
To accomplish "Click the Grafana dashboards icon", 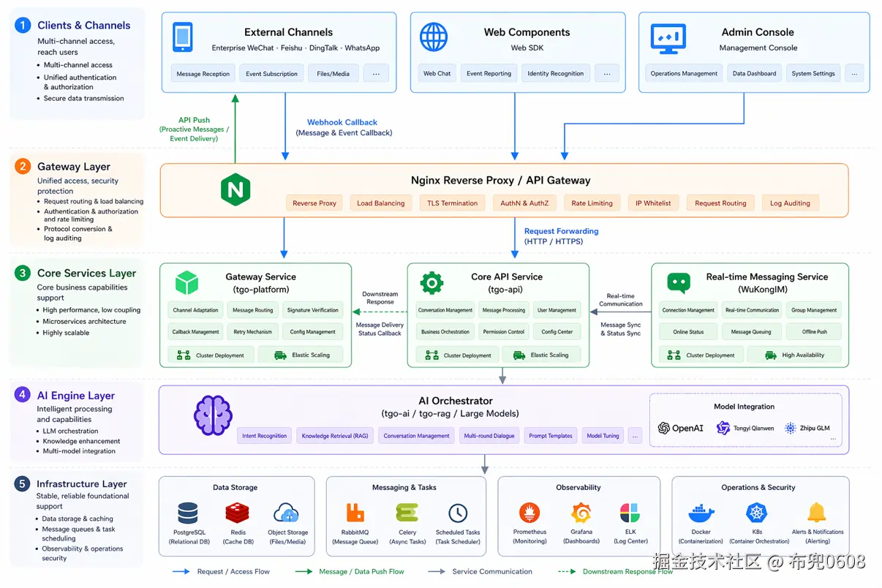I will pos(581,513).
